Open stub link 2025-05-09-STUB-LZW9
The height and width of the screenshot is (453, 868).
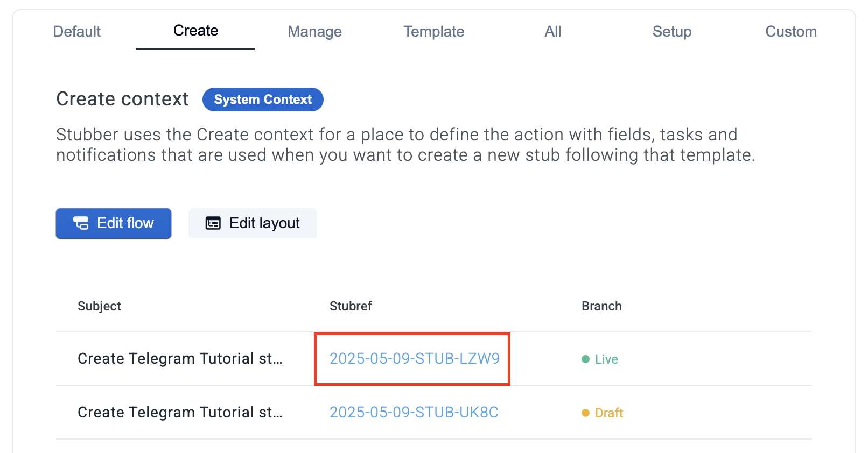pyautogui.click(x=415, y=358)
